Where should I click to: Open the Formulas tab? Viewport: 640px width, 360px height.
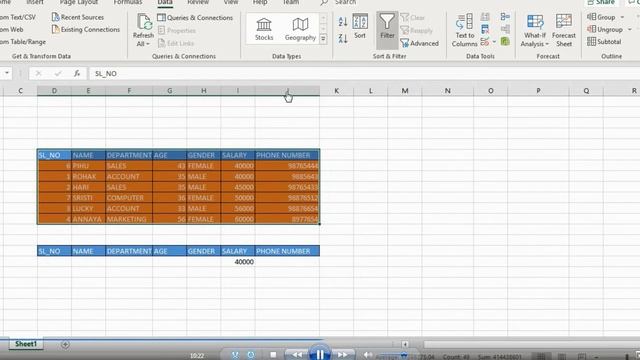click(128, 2)
